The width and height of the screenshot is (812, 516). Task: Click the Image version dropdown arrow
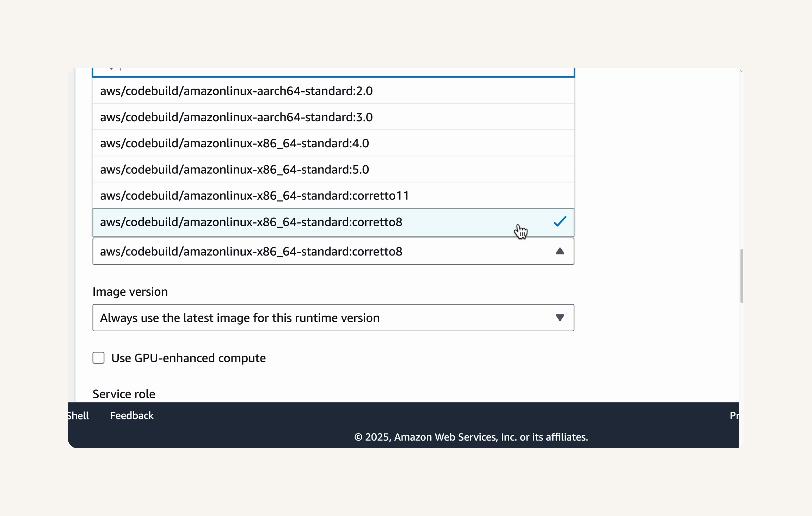pos(560,318)
